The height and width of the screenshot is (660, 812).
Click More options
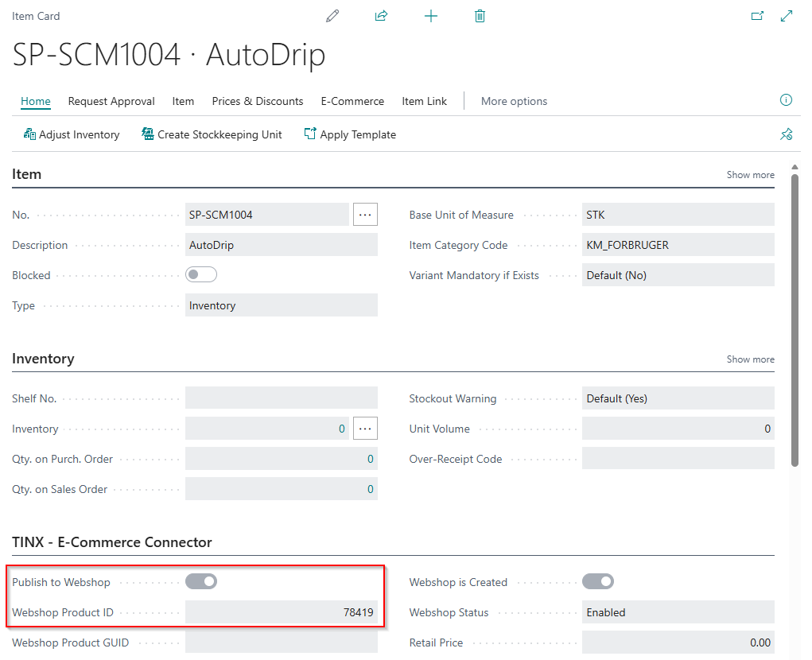(x=515, y=101)
